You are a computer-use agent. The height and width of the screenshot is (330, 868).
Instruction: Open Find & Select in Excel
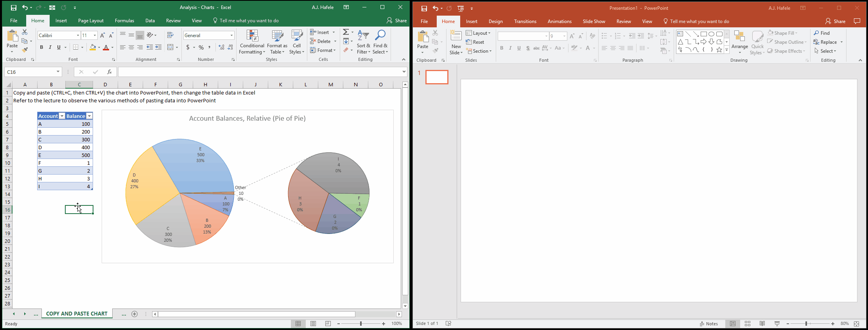(380, 42)
